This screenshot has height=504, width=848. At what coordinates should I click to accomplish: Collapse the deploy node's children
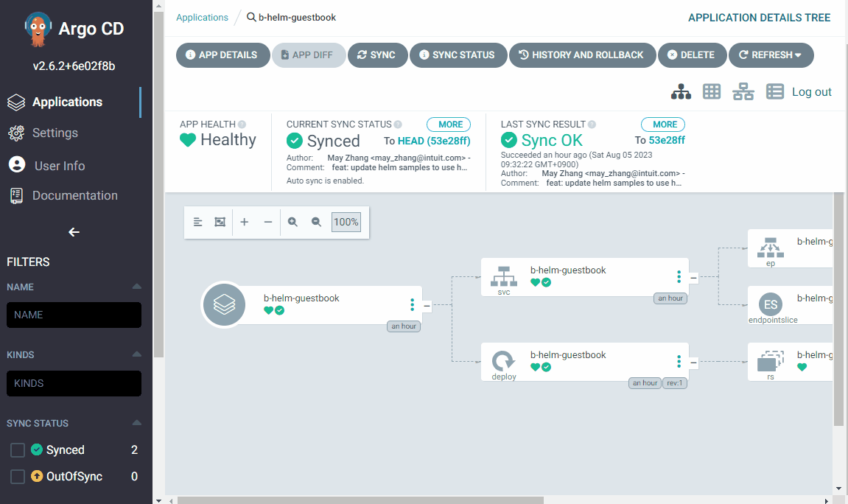pyautogui.click(x=693, y=363)
